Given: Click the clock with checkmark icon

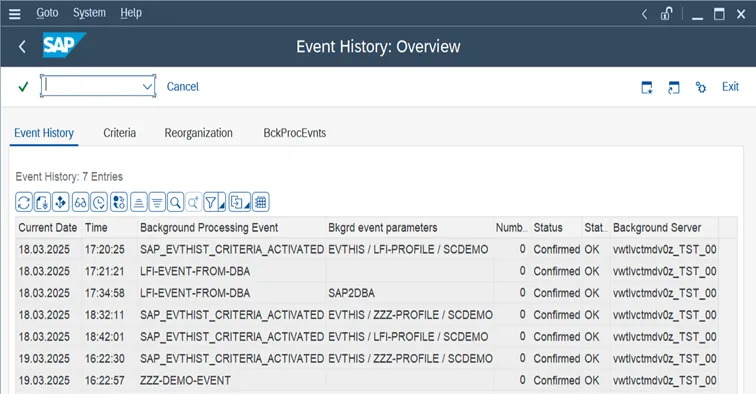Looking at the screenshot, I should [99, 202].
